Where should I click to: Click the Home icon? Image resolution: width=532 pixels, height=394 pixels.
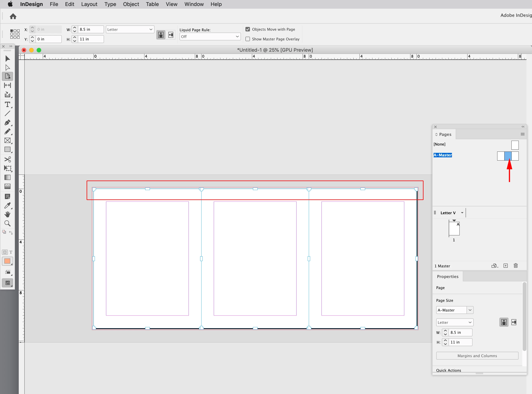[13, 16]
